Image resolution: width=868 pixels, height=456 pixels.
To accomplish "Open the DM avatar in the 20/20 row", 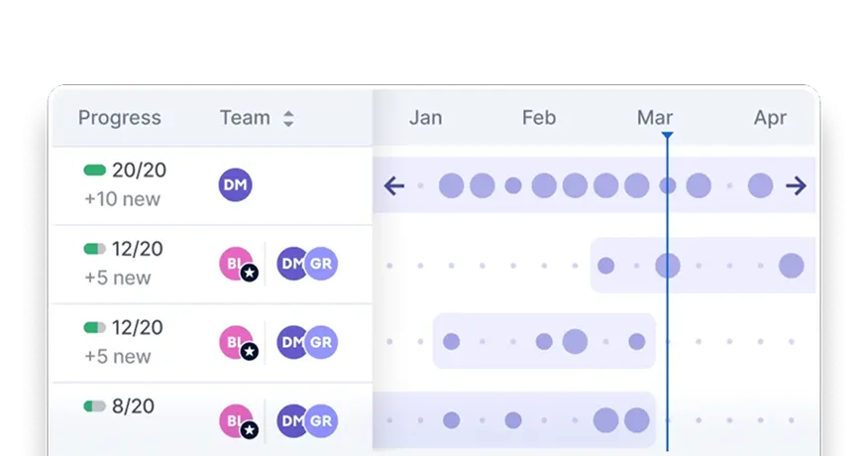I will coord(235,185).
